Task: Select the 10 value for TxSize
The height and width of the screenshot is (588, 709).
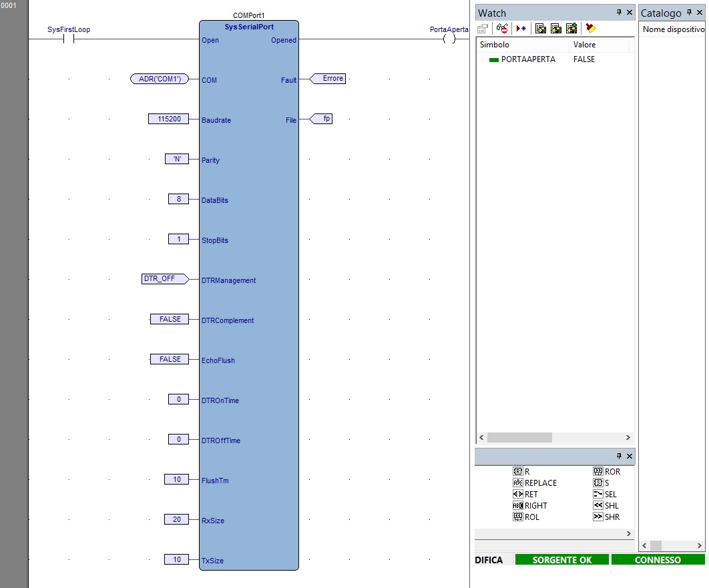Action: point(177,559)
